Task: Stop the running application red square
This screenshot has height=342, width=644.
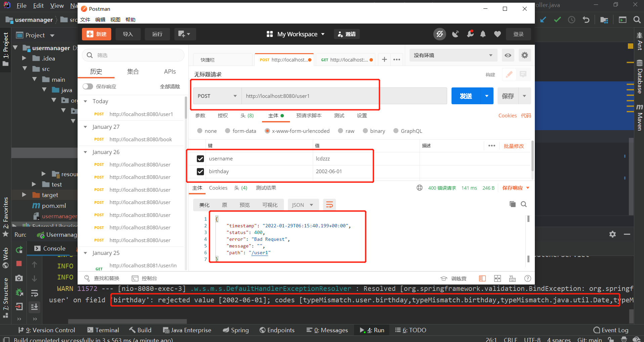Action: tap(19, 264)
